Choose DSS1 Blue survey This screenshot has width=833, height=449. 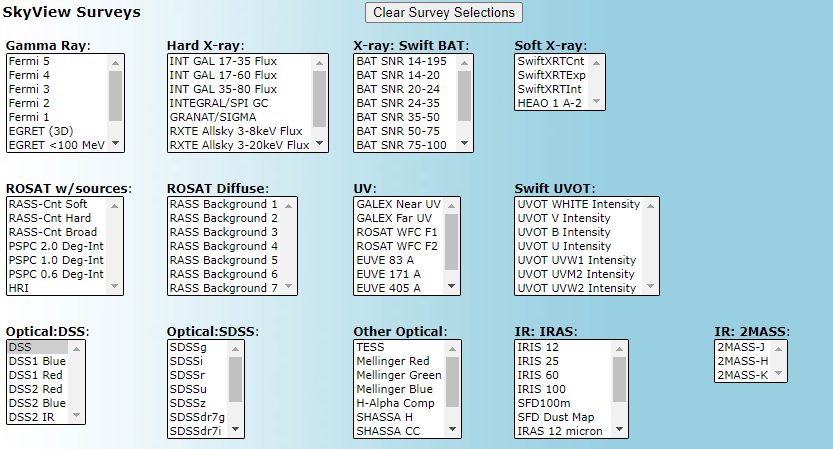[38, 361]
